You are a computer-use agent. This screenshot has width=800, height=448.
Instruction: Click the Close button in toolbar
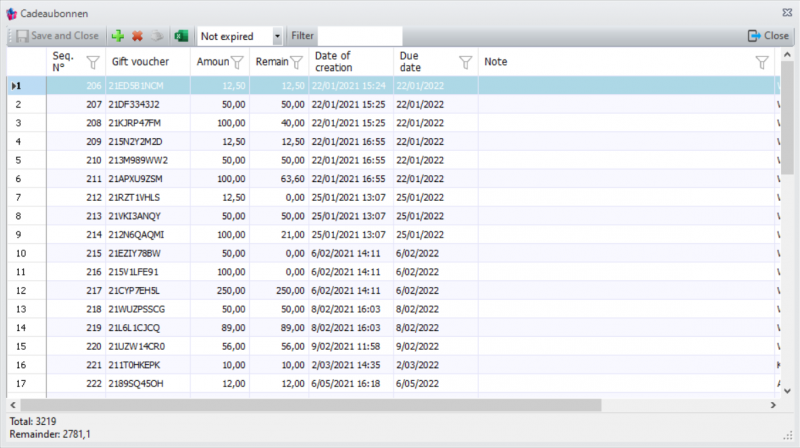(768, 36)
